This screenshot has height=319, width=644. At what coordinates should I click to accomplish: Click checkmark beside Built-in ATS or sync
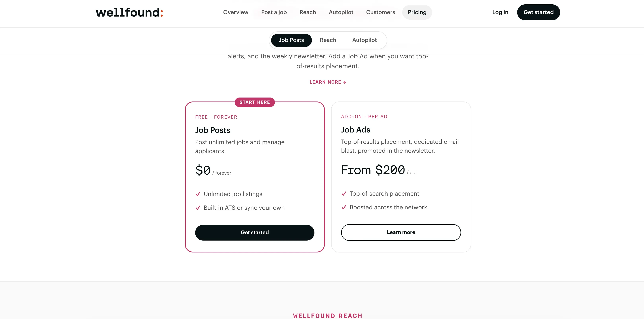point(198,208)
